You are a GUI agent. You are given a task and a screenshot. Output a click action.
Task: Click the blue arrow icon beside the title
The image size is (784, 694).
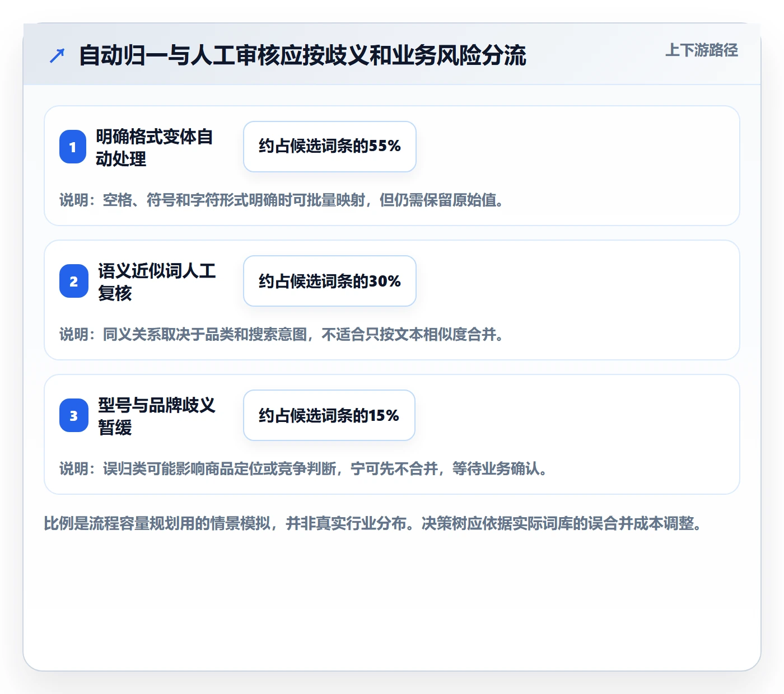pos(57,55)
